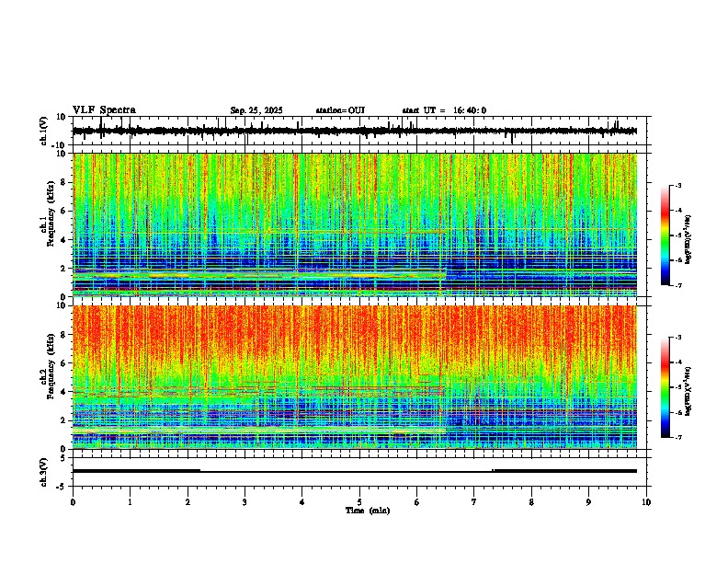The image size is (728, 563).
Task: Click the ch.1 PSD color scale bar
Action: (665, 236)
